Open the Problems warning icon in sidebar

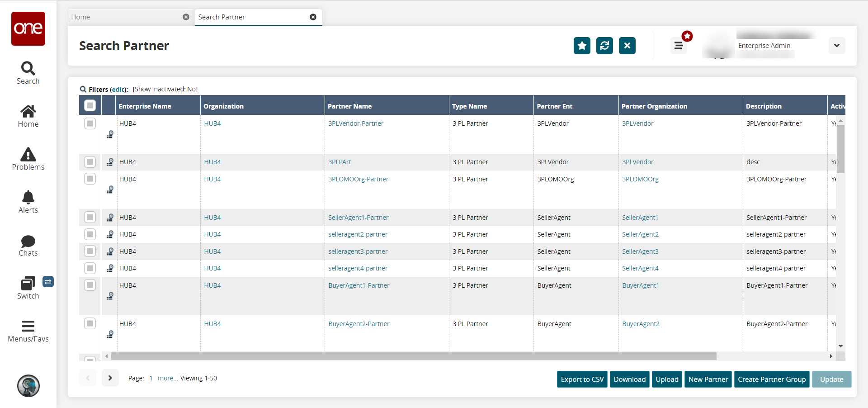click(x=28, y=155)
